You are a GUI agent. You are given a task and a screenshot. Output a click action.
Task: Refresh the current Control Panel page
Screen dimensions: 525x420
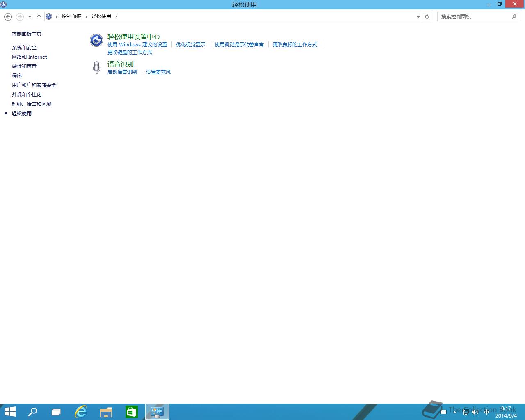[427, 16]
